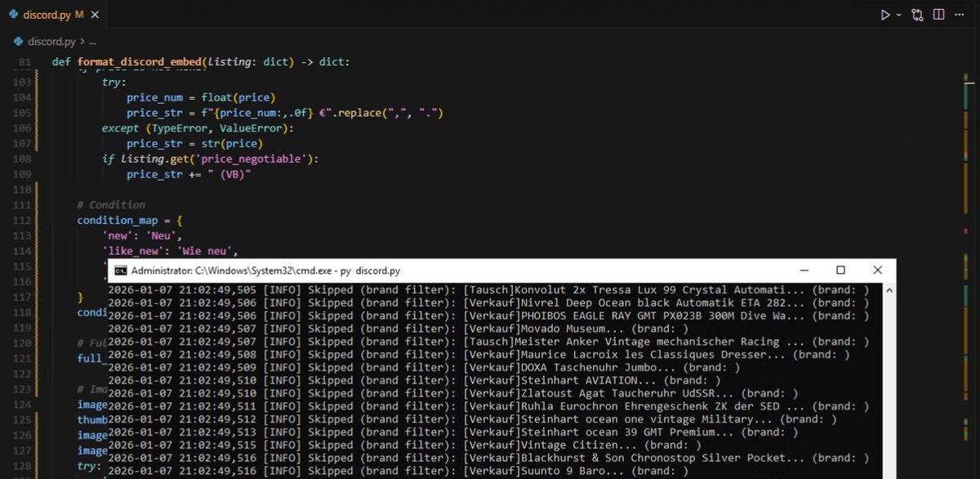
Task: Minimize the cmd.exe console window
Action: (804, 270)
